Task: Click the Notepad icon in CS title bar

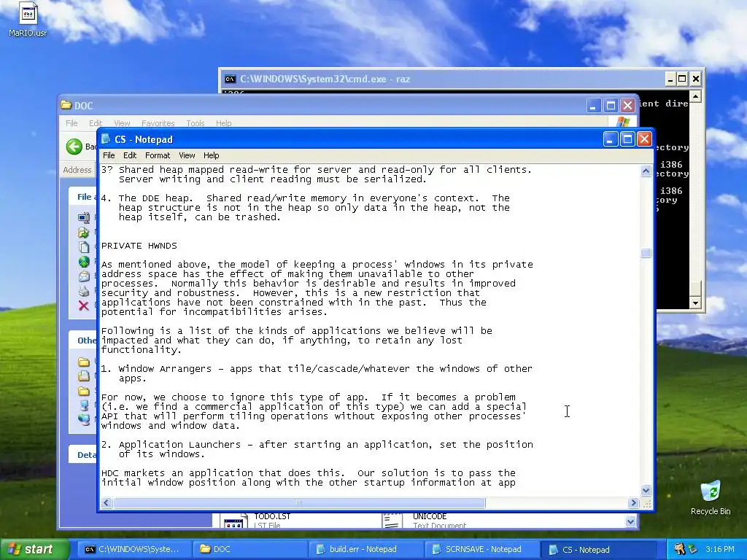Action: 106,139
